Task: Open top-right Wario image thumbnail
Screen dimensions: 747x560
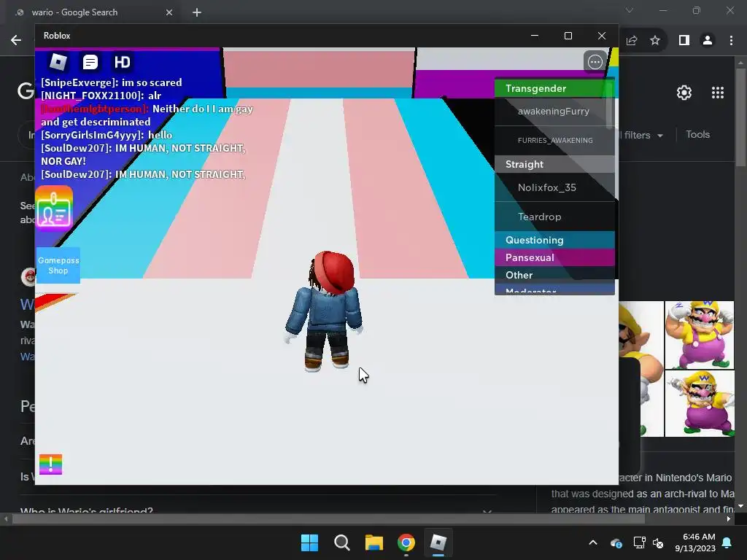Action: [x=700, y=335]
